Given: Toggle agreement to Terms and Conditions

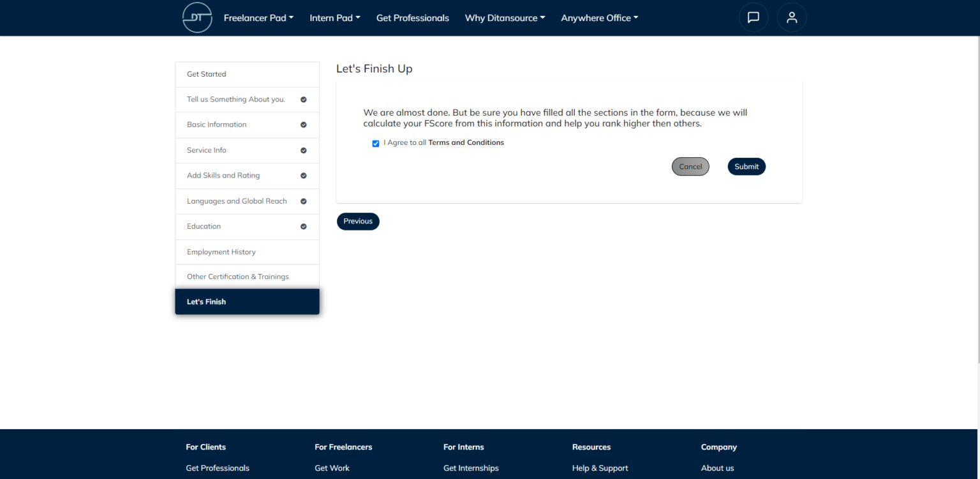Looking at the screenshot, I should coord(376,143).
